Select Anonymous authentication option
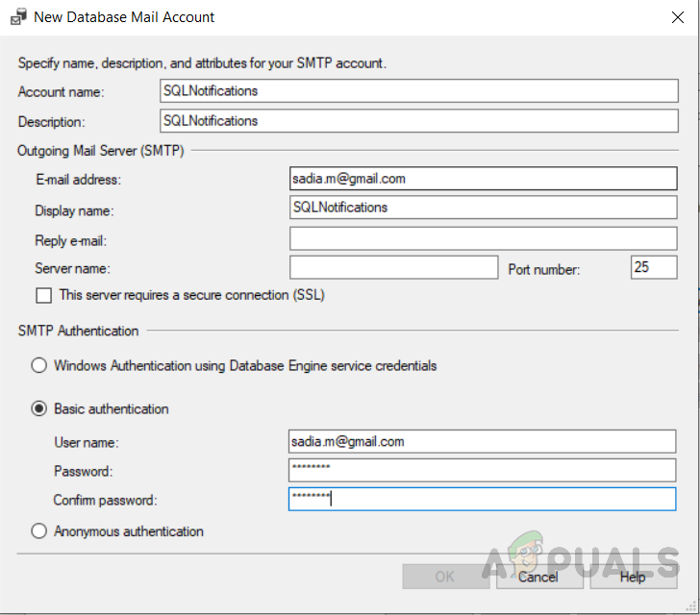Viewport: 700px width, 615px height. click(39, 531)
